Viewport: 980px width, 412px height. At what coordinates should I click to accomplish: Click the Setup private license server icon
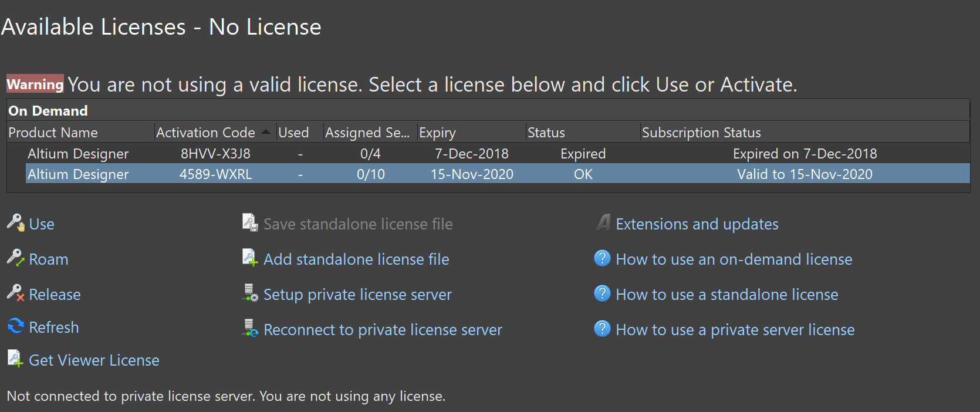[251, 293]
